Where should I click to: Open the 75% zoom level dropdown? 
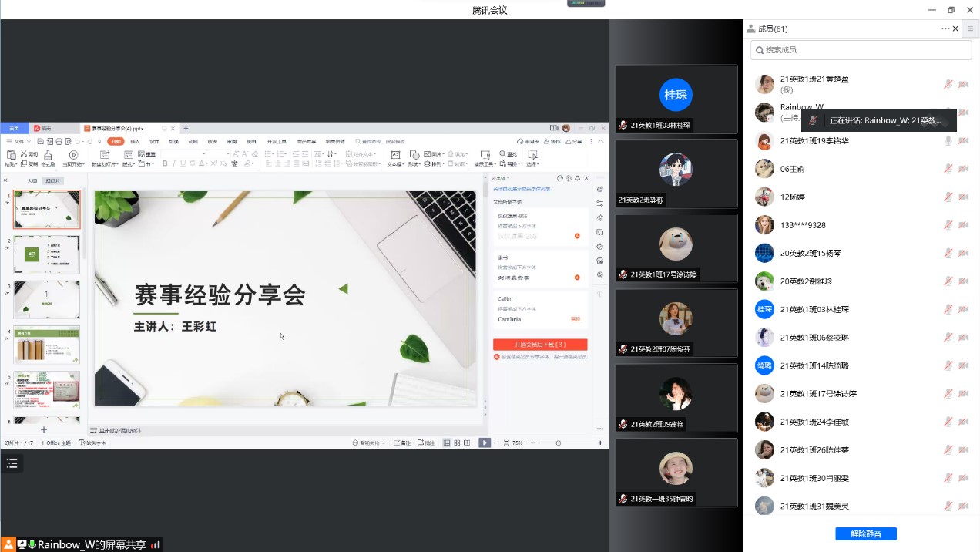tap(519, 443)
